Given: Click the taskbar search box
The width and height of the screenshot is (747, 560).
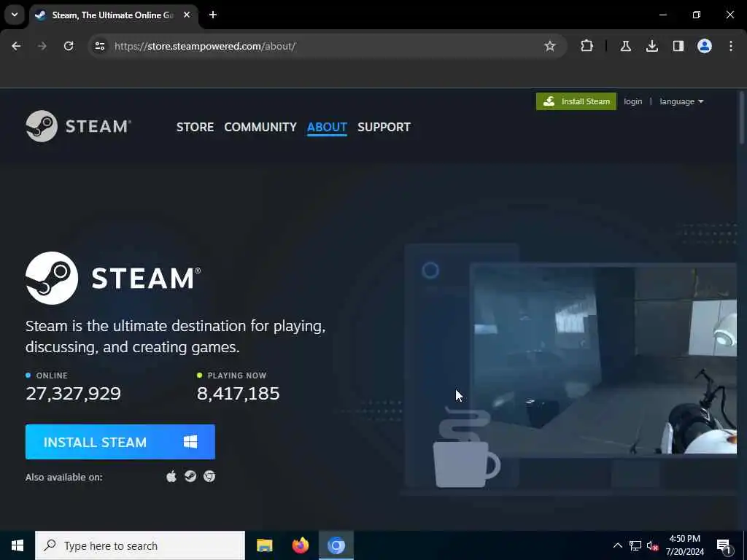Looking at the screenshot, I should coord(140,545).
